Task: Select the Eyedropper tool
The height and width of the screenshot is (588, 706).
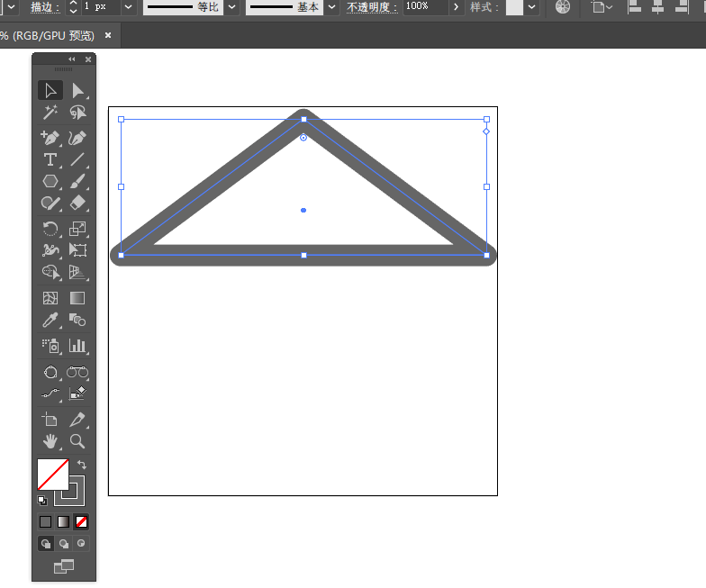Action: pyautogui.click(x=50, y=321)
